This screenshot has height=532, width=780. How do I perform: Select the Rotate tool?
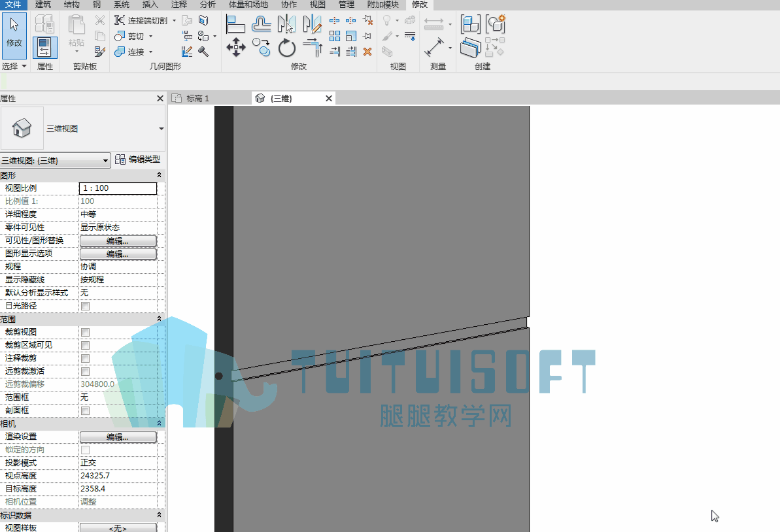pos(286,48)
